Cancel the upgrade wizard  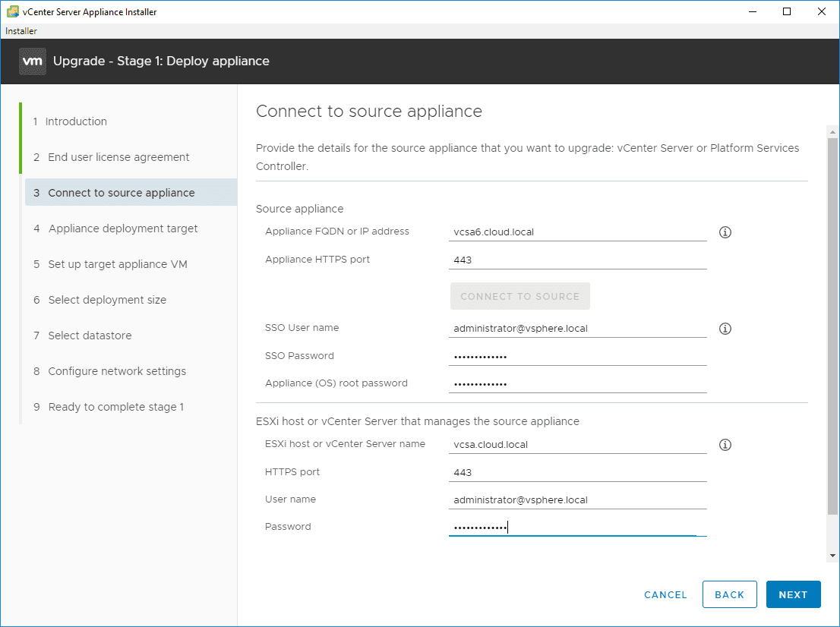[665, 595]
